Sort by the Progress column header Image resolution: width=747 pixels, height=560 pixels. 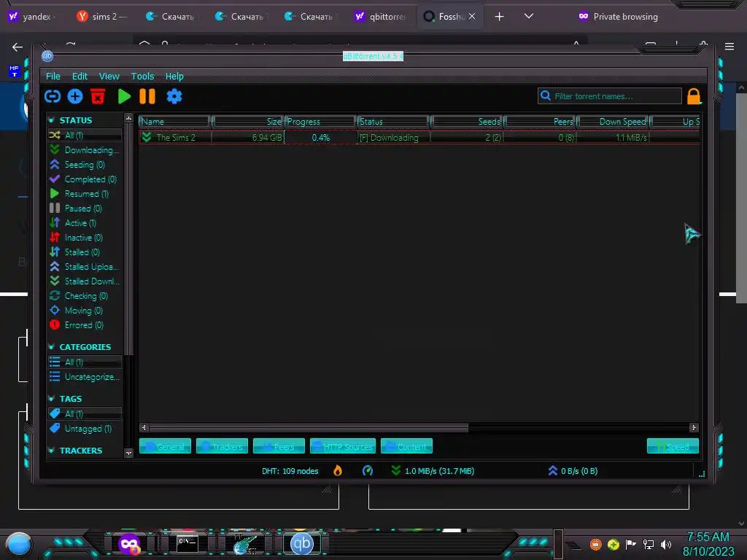tap(321, 122)
